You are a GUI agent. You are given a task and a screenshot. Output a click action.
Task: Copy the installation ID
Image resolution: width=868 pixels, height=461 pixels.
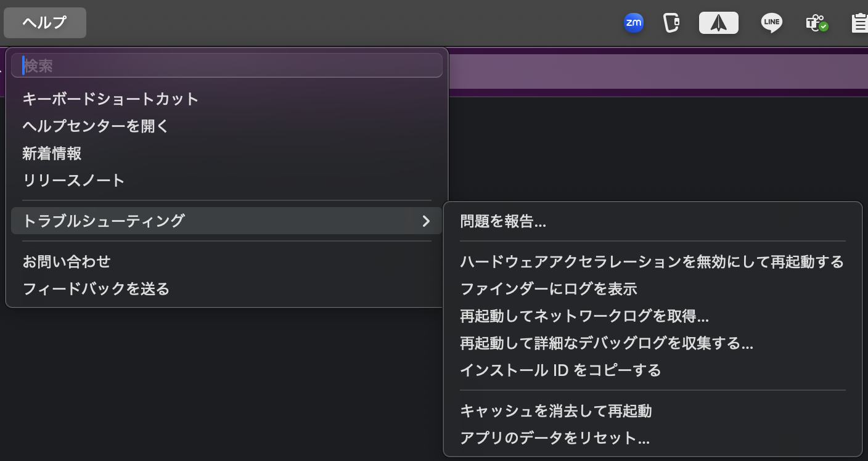pyautogui.click(x=560, y=370)
